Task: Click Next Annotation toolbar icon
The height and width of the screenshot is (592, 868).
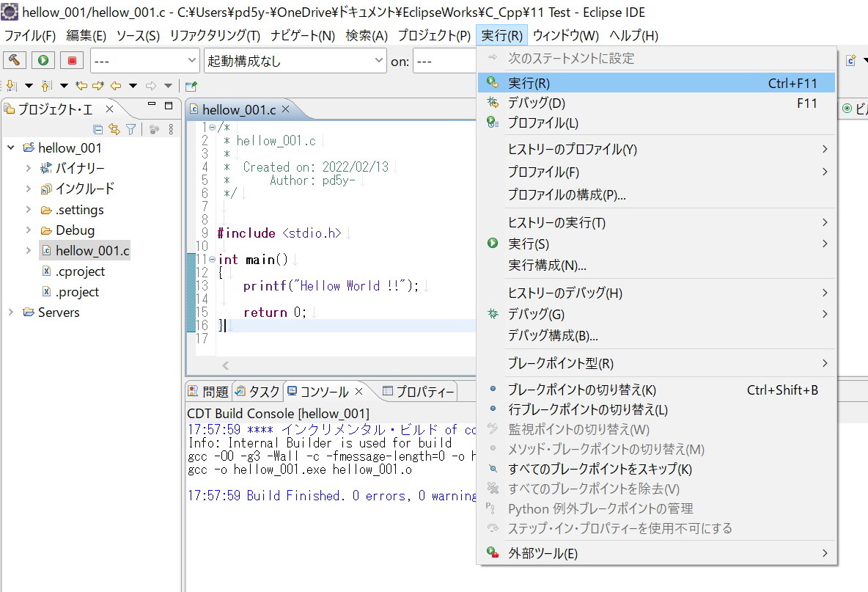Action: (12, 86)
